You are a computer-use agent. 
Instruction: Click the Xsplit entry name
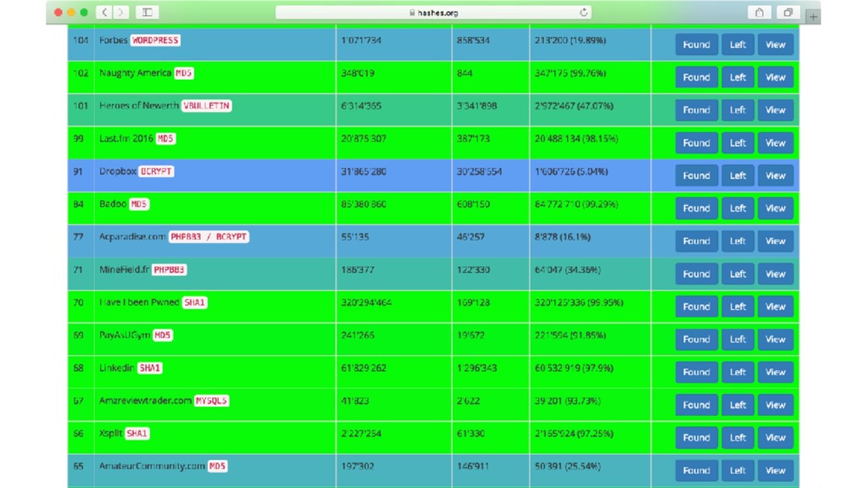point(111,433)
